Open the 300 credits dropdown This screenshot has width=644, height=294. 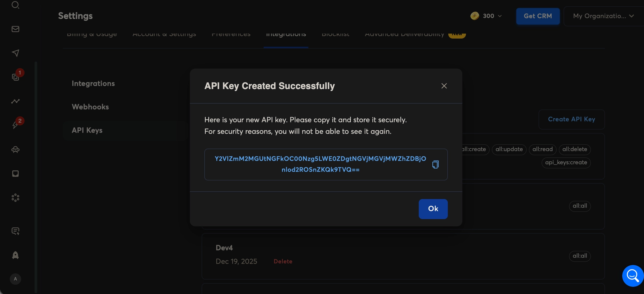pos(486,16)
